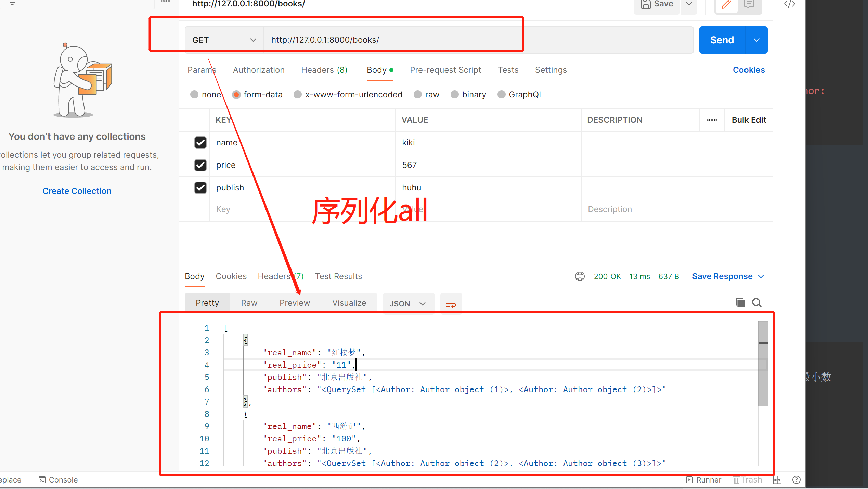Viewport: 868px width, 489px height.
Task: Select the raw body type radio
Action: point(418,95)
